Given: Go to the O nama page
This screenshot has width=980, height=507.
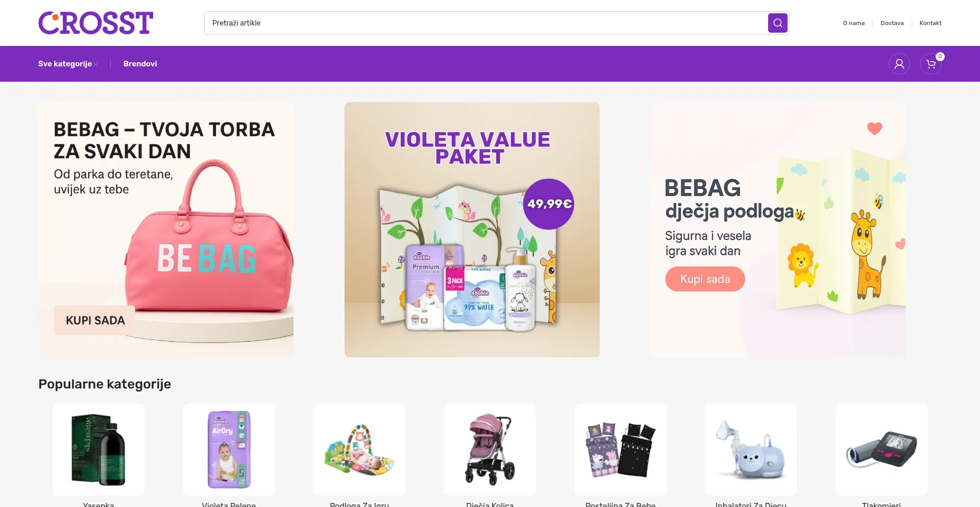Looking at the screenshot, I should [853, 23].
